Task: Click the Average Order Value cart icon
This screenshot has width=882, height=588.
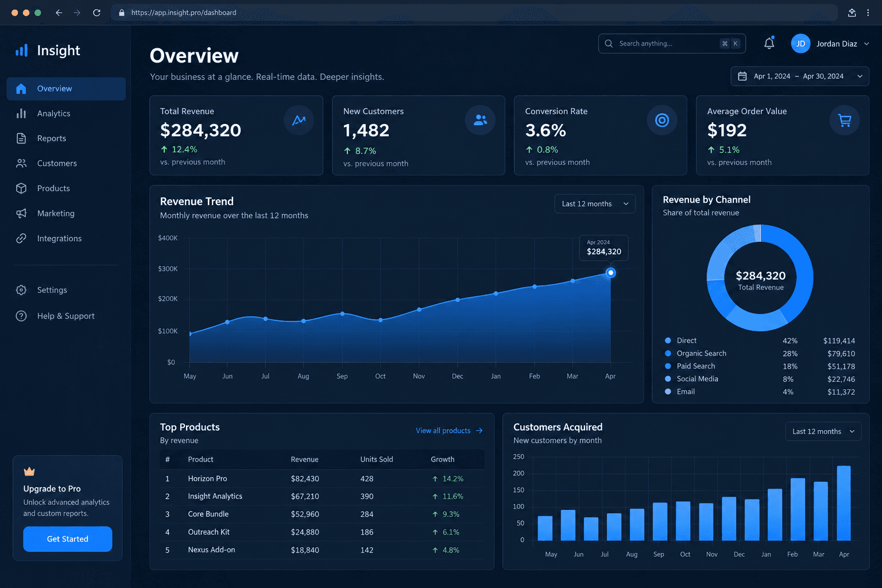Action: [845, 120]
